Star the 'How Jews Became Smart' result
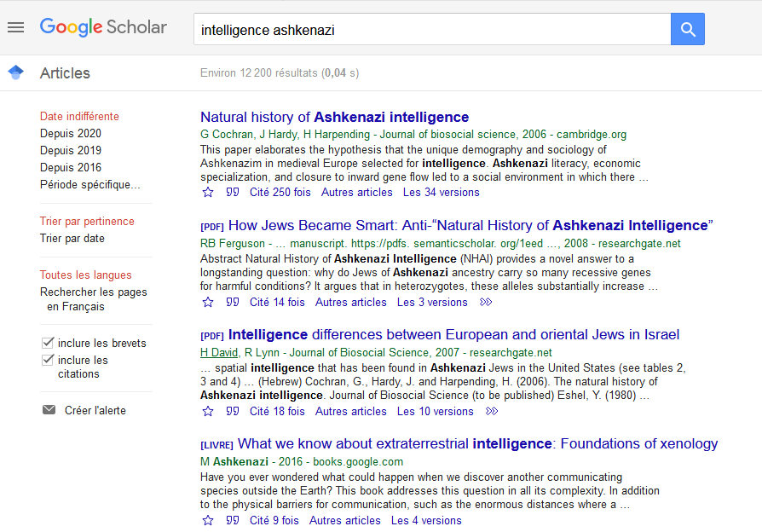This screenshot has width=762, height=532. coord(208,303)
